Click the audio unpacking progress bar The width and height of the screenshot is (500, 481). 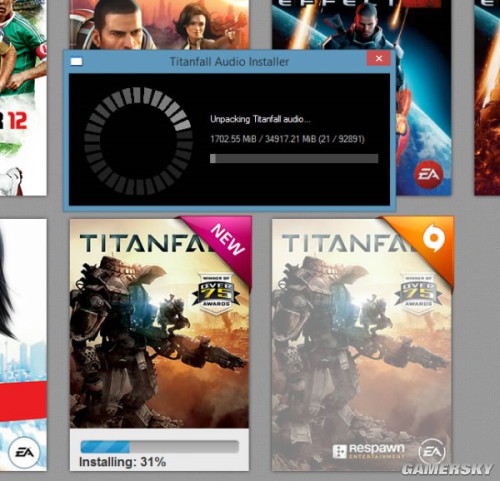294,158
